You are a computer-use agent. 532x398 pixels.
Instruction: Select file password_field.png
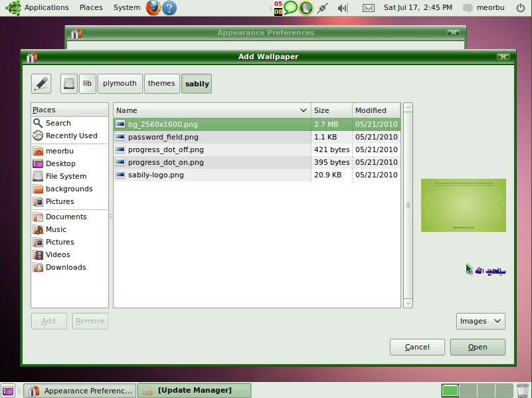[x=257, y=137]
